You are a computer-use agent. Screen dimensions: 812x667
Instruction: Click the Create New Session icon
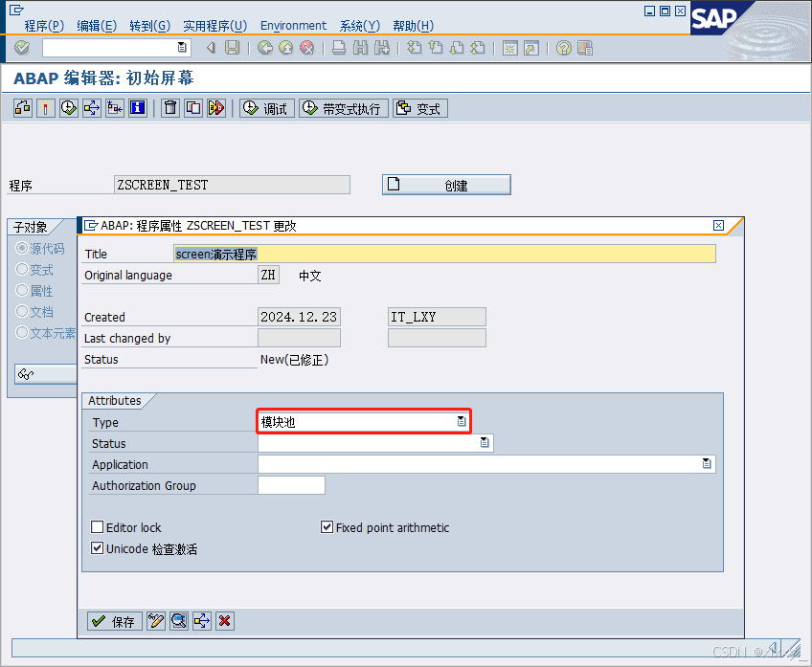coord(510,48)
